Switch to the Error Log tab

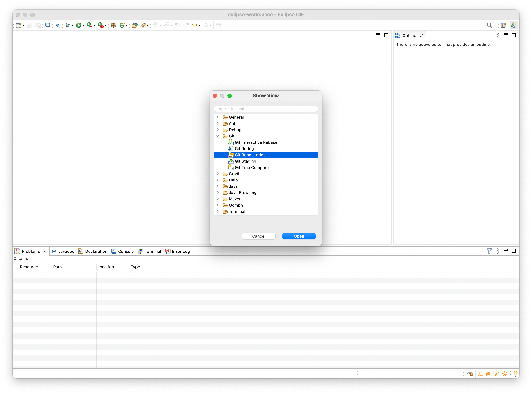point(178,251)
